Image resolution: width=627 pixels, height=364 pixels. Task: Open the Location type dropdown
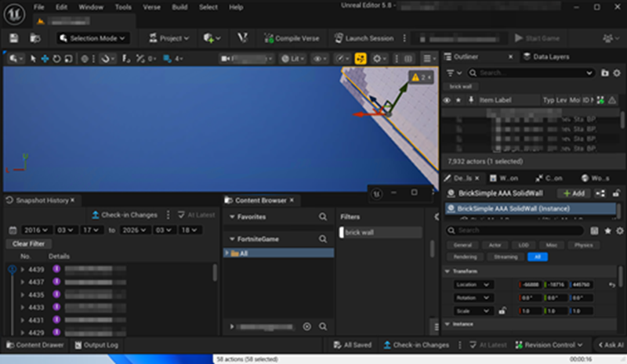pos(474,284)
